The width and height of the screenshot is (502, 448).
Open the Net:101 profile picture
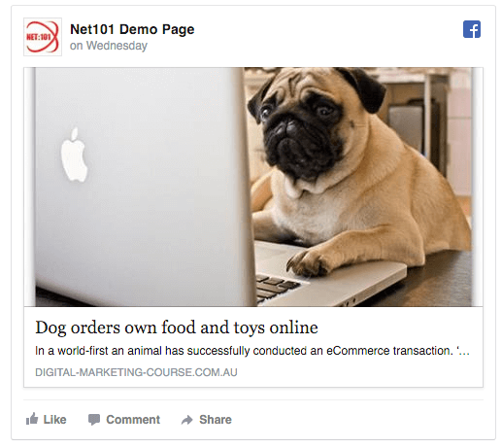(x=43, y=37)
